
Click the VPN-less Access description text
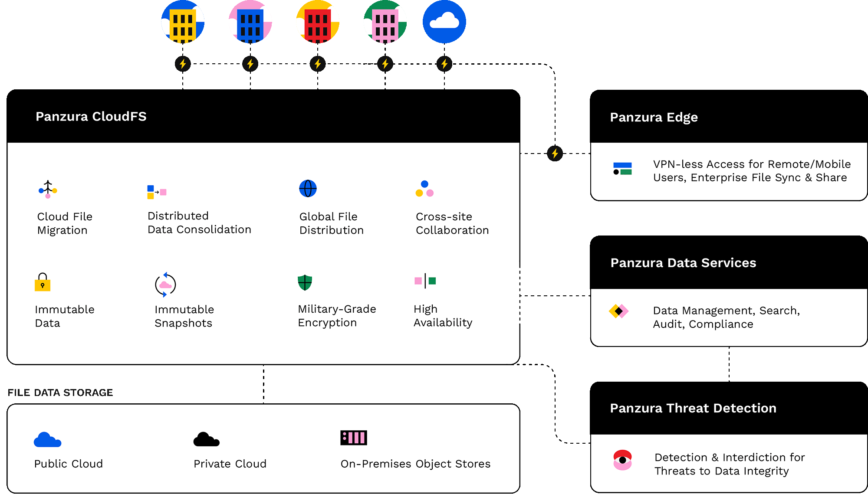[x=752, y=171]
